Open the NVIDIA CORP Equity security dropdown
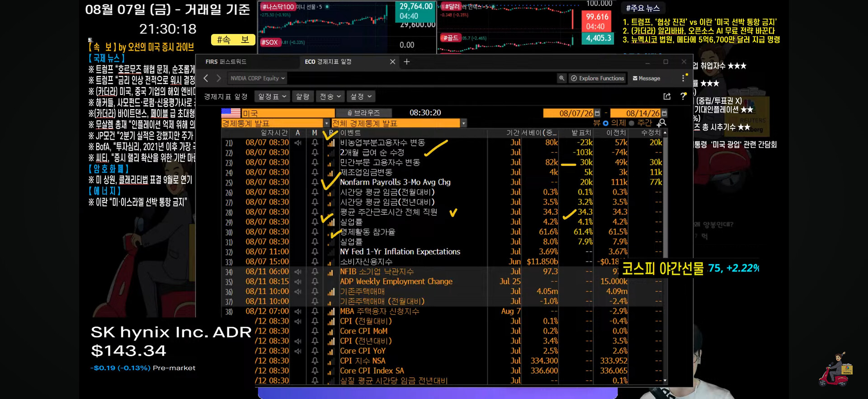The height and width of the screenshot is (399, 868). coord(257,78)
